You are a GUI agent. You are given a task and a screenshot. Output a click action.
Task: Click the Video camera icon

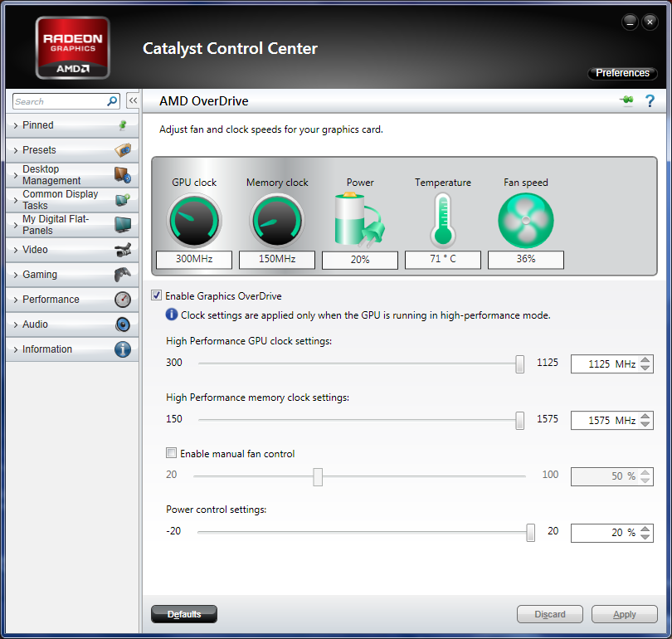point(123,250)
